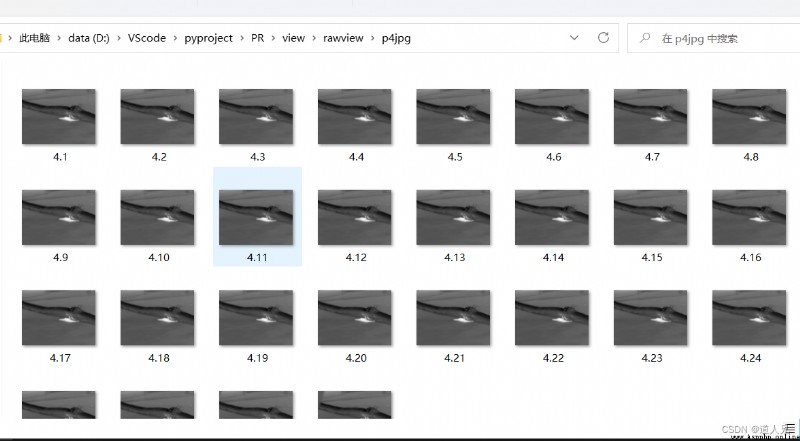Refresh the p4jpg folder view
Image resolution: width=800 pixels, height=441 pixels.
point(604,38)
